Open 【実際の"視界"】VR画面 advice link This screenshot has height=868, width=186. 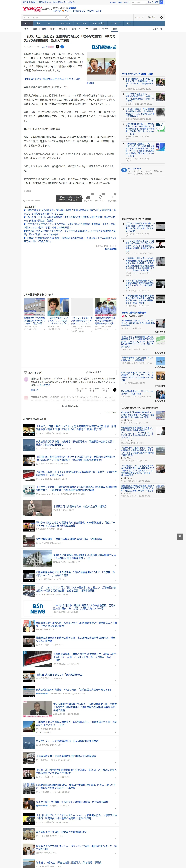tap(52, 79)
